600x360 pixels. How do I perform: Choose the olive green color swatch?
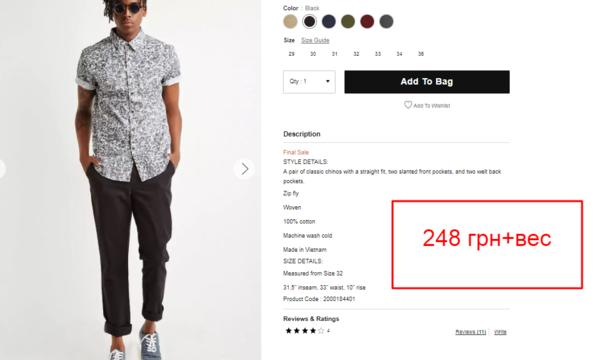pyautogui.click(x=348, y=21)
